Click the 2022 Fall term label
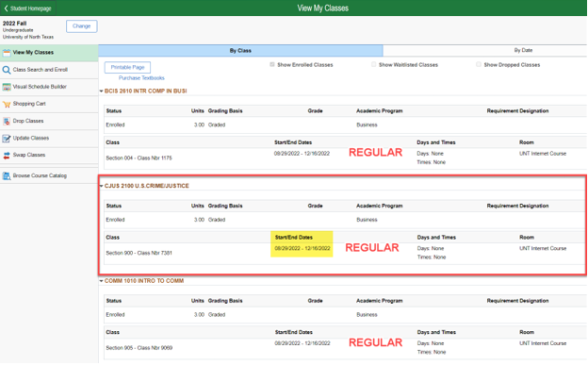The height and width of the screenshot is (365, 588). click(15, 24)
